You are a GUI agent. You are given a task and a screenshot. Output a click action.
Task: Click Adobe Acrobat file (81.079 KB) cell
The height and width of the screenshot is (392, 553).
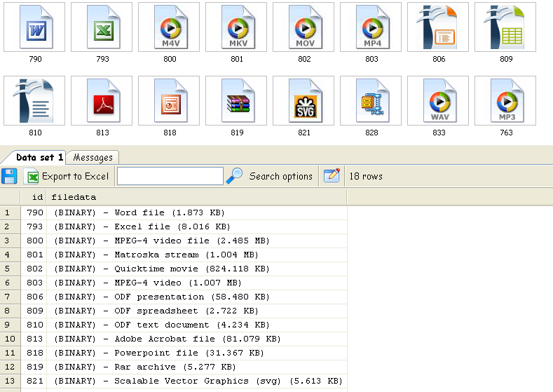click(x=197, y=339)
